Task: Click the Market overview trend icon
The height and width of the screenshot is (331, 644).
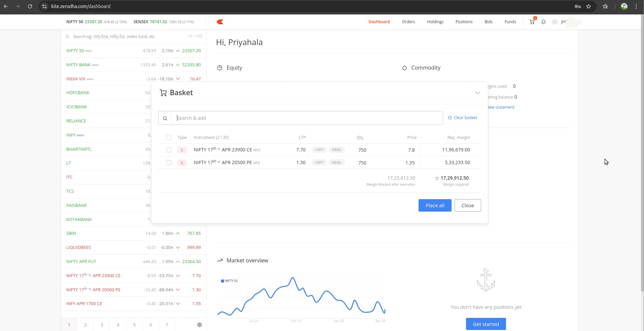Action: tap(220, 260)
